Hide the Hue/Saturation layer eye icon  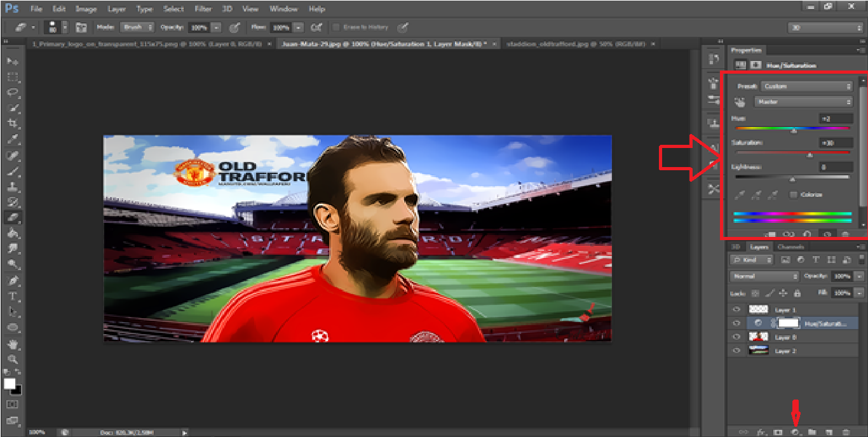coord(737,323)
